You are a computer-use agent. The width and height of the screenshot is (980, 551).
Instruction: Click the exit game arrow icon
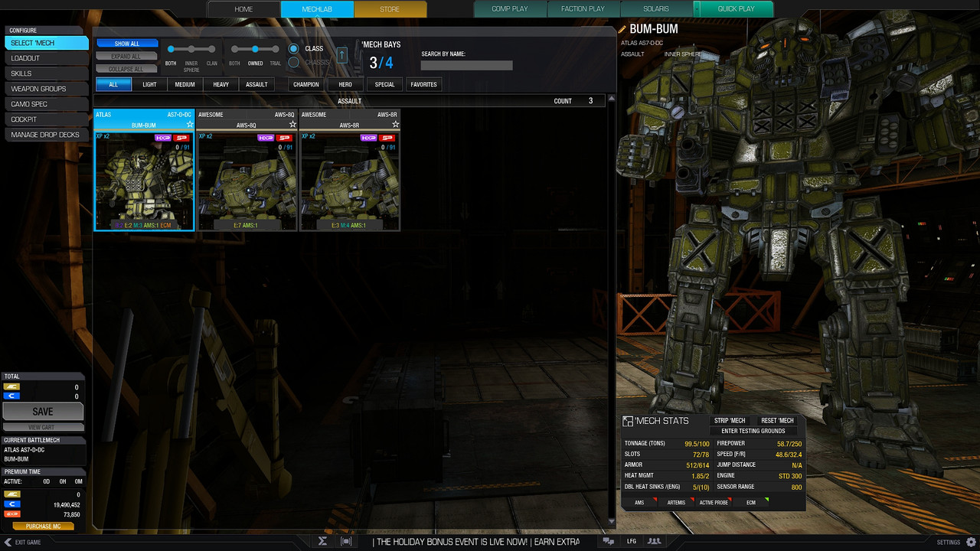click(8, 542)
